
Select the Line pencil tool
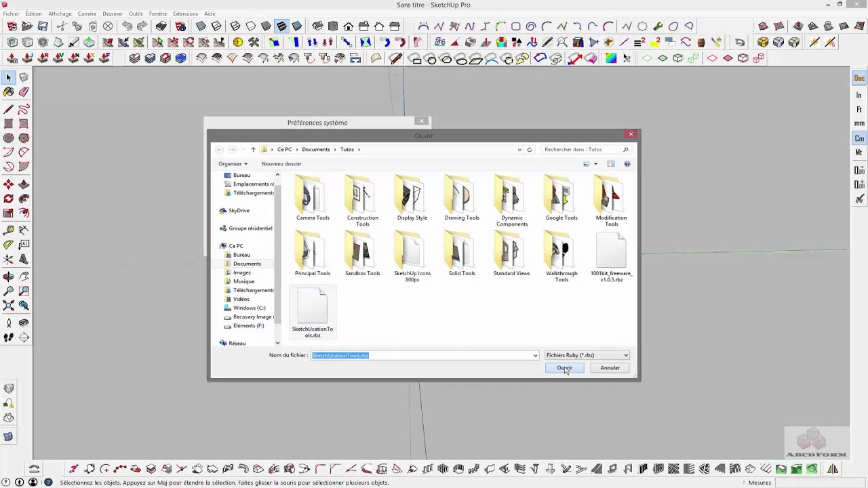click(9, 109)
